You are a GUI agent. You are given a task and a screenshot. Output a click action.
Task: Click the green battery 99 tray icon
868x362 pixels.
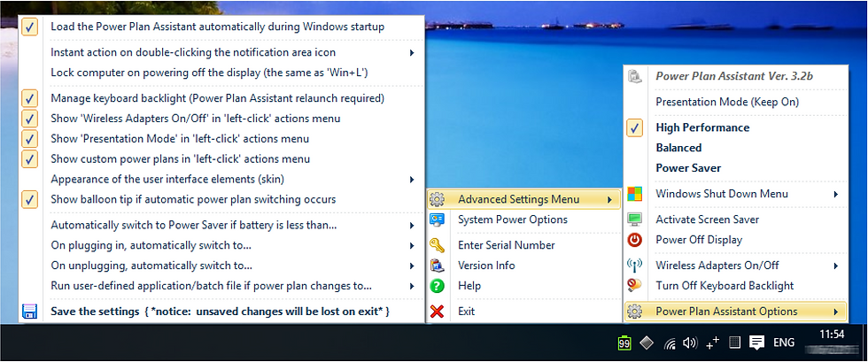tap(624, 343)
